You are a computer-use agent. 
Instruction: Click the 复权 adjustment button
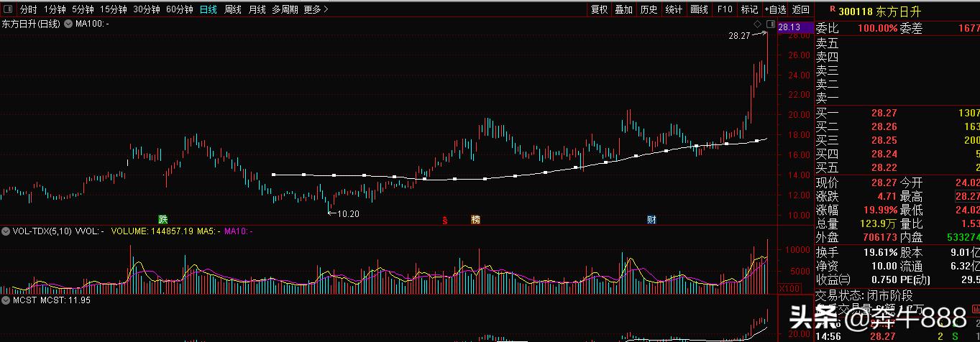600,9
